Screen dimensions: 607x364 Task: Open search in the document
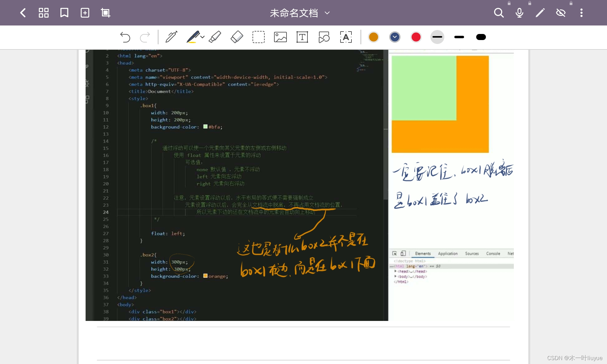click(499, 13)
